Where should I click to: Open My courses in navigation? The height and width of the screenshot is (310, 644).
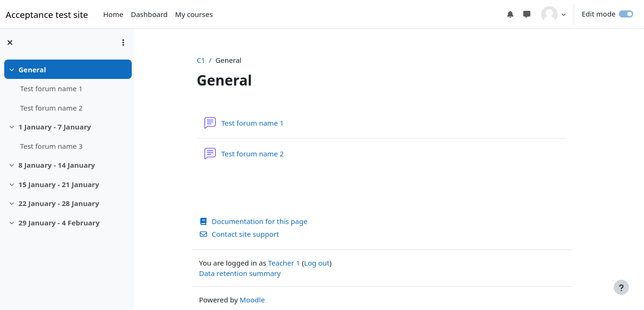[x=194, y=15]
